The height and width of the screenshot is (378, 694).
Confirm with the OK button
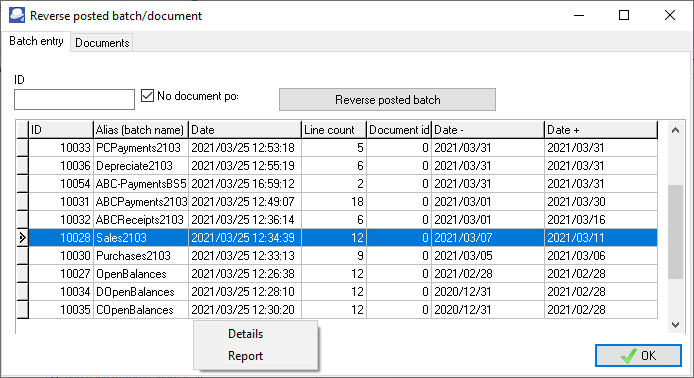(638, 355)
